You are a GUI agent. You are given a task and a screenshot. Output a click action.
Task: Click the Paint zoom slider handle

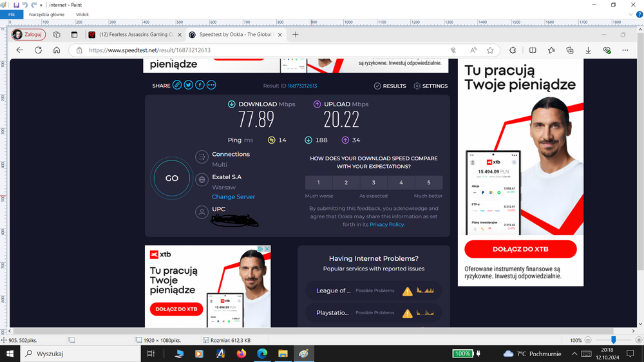tap(613, 340)
